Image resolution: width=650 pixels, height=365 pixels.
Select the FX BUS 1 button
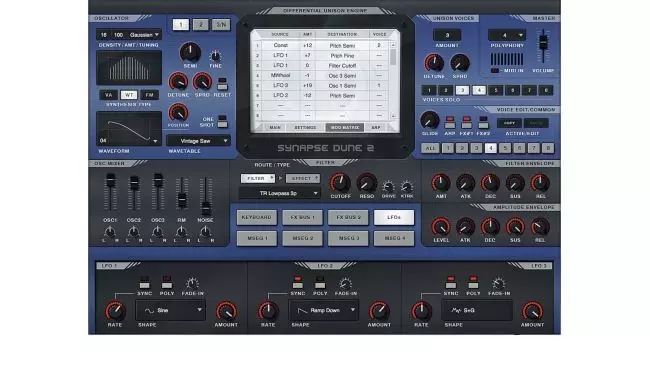[302, 217]
